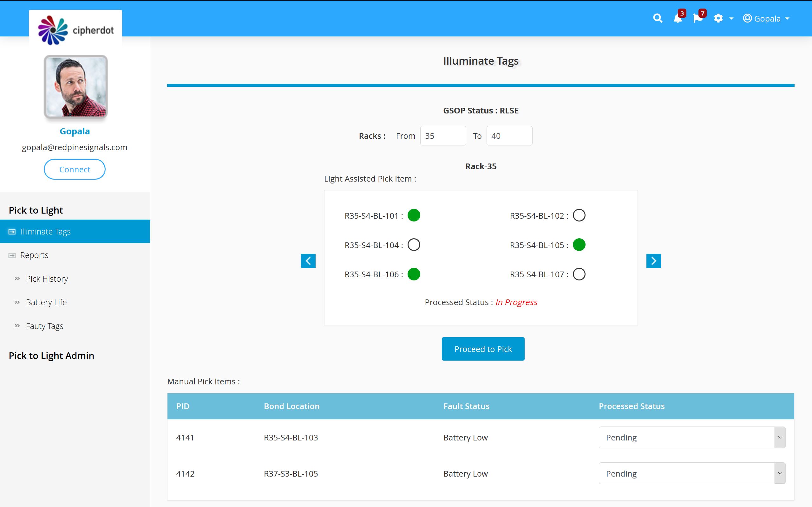812x507 pixels.
Task: Toggle the R35-S4-BL-101 green indicator
Action: point(414,215)
